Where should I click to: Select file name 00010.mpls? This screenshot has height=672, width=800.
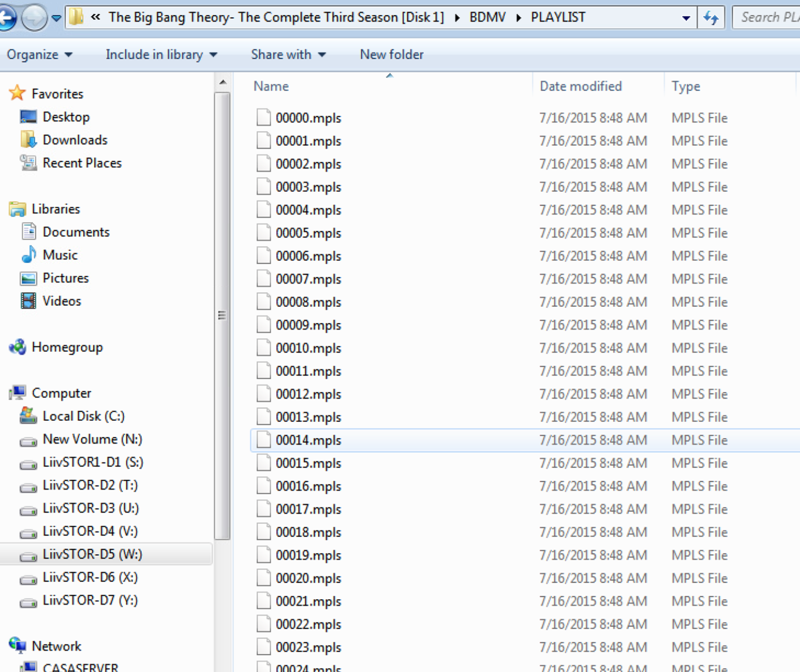pyautogui.click(x=308, y=348)
